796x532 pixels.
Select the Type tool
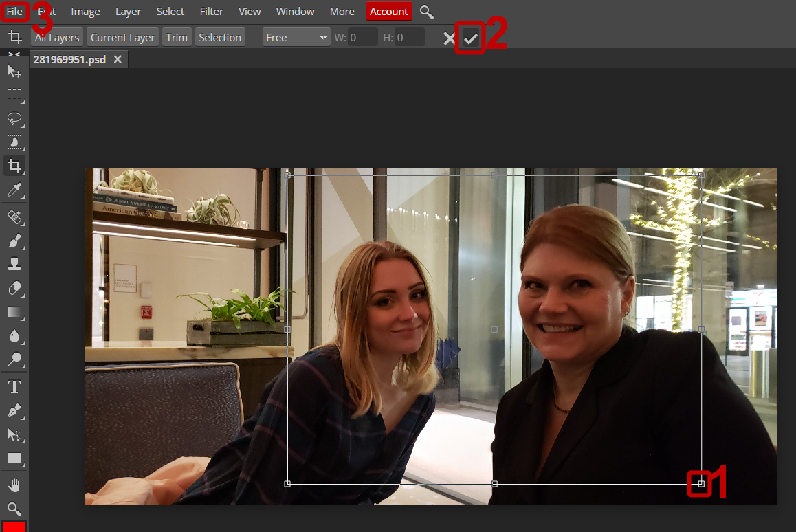14,386
